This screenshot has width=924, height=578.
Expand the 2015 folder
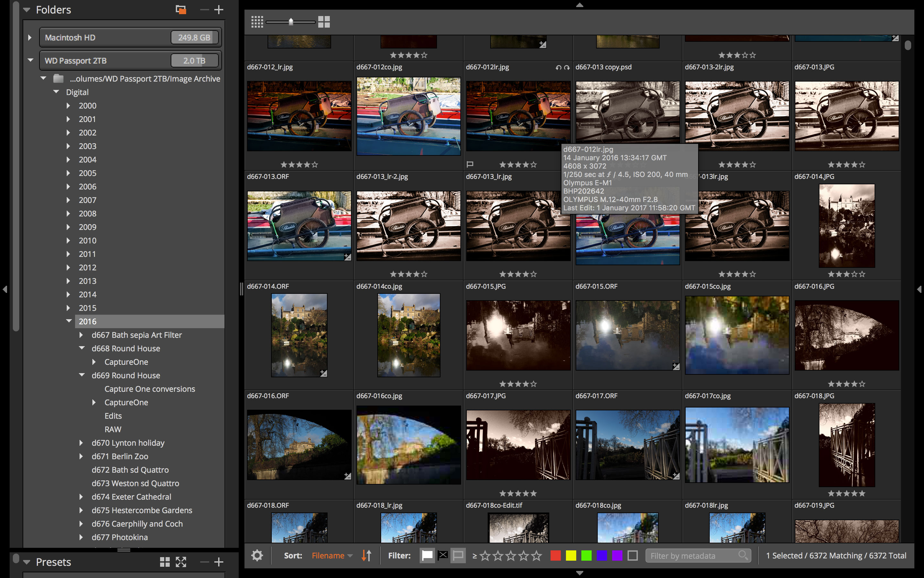coord(68,308)
